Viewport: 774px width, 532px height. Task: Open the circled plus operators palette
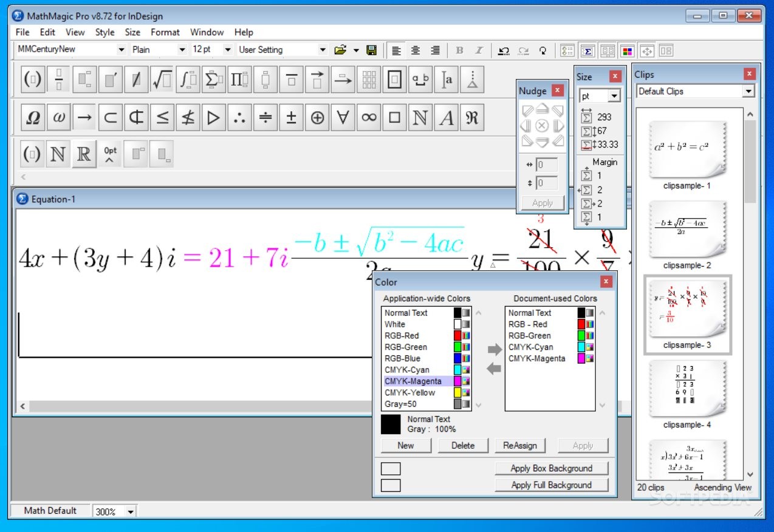tap(317, 118)
